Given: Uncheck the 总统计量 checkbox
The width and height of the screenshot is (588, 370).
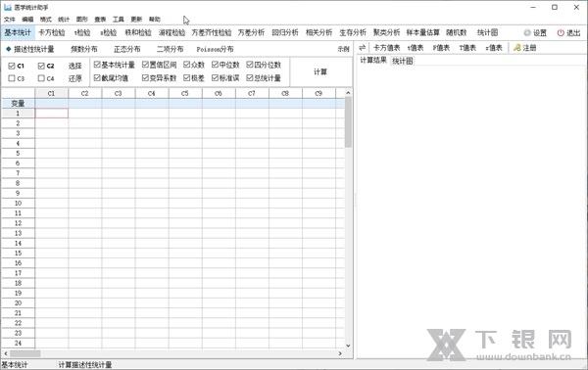Looking at the screenshot, I should pos(250,78).
